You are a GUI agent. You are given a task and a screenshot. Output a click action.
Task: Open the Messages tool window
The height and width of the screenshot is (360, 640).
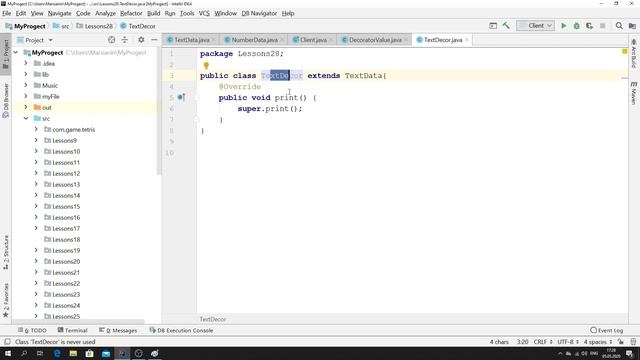(118, 330)
